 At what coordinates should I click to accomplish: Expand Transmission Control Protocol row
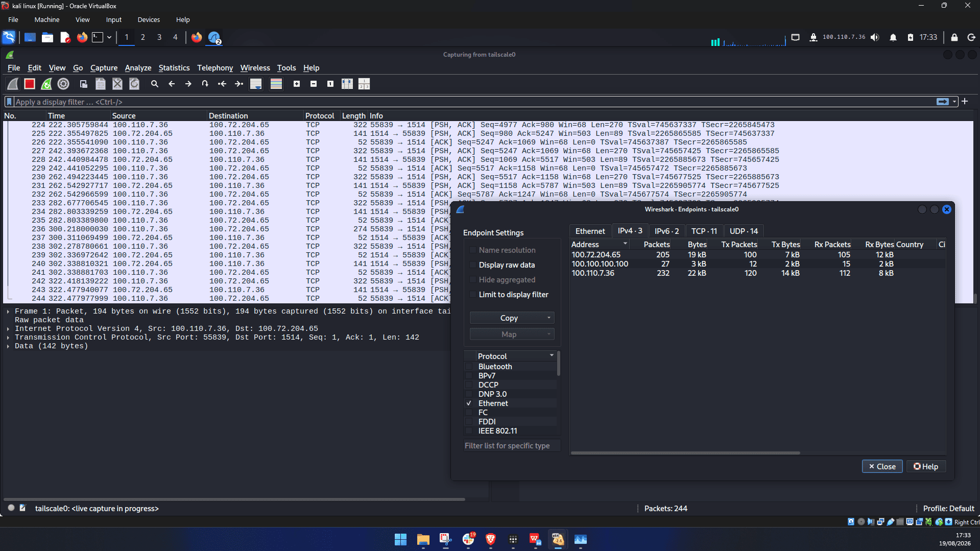tap(8, 338)
